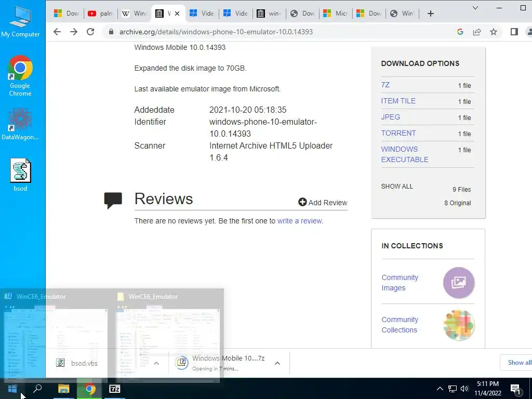Open volume control tray icon
This screenshot has height=399, width=532.
coord(464,389)
